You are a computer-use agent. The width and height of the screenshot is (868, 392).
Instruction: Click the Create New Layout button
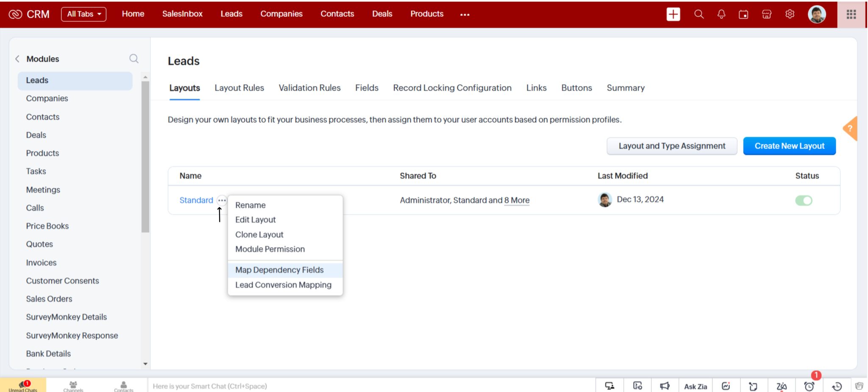789,146
